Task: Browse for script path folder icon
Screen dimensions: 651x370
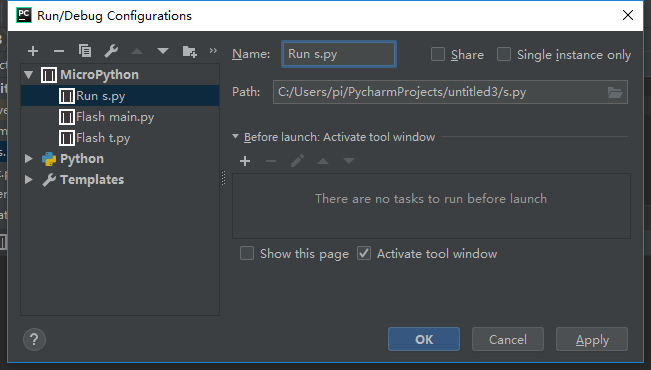Action: click(x=615, y=92)
